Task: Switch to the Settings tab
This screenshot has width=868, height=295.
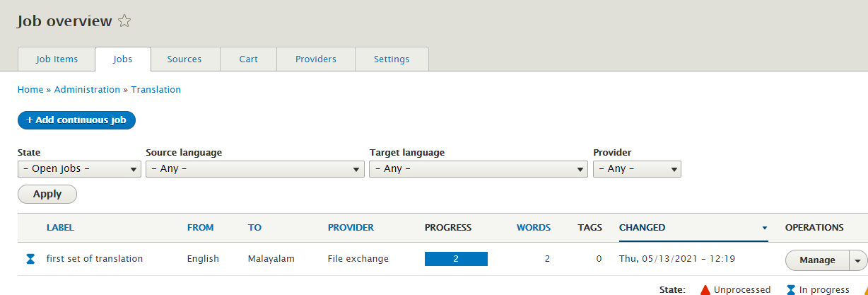Action: click(392, 59)
